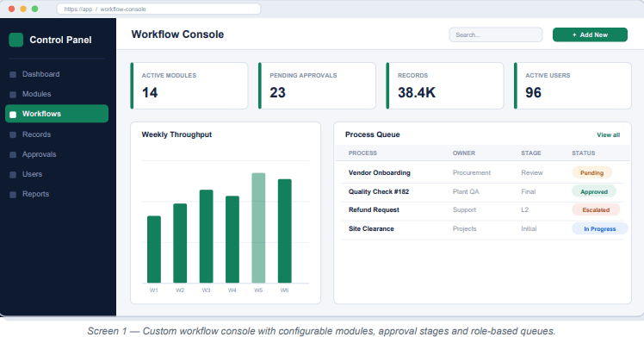Select the Workflows sidebar item
644x337 pixels.
57,114
